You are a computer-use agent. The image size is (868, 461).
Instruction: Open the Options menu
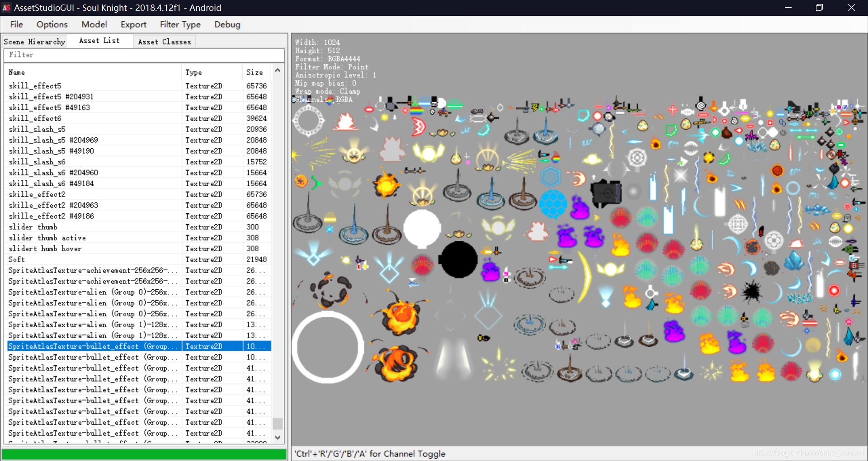click(x=52, y=24)
